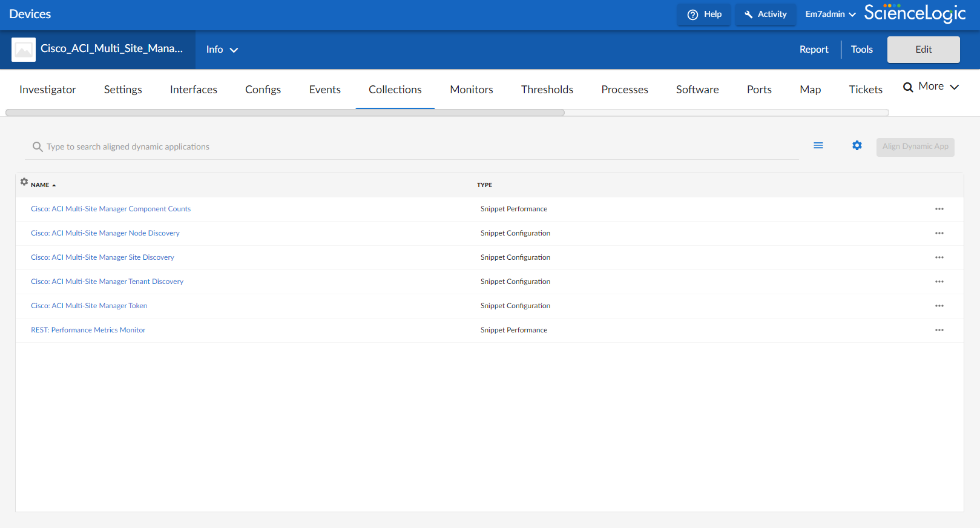This screenshot has width=980, height=528.
Task: Switch to the Settings tab
Action: (x=123, y=90)
